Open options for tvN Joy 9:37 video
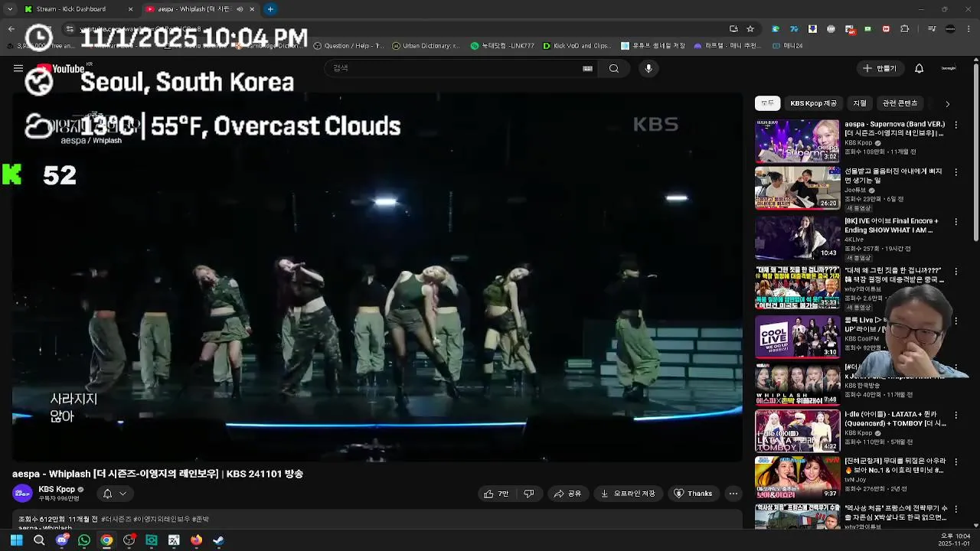 click(x=955, y=462)
